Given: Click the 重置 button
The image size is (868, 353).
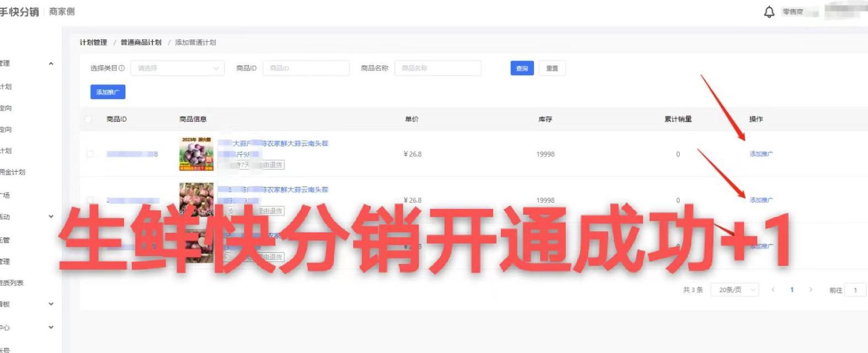Looking at the screenshot, I should point(552,68).
